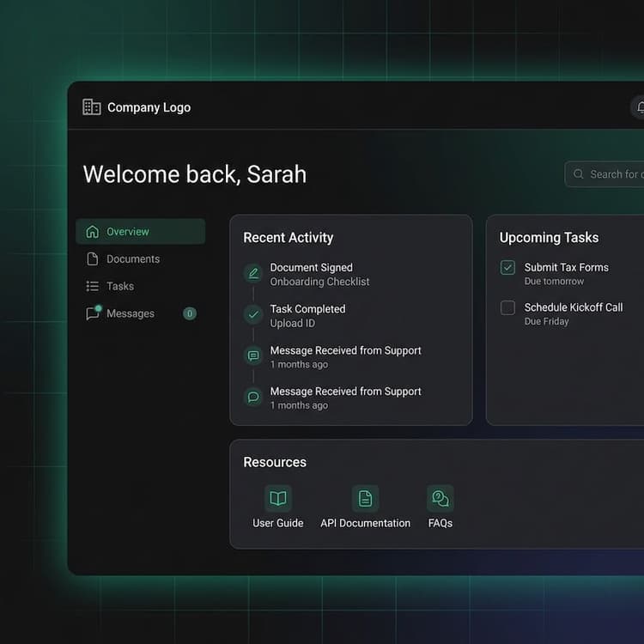The height and width of the screenshot is (644, 644).
Task: Open the User Guide book icon
Action: pyautogui.click(x=277, y=498)
